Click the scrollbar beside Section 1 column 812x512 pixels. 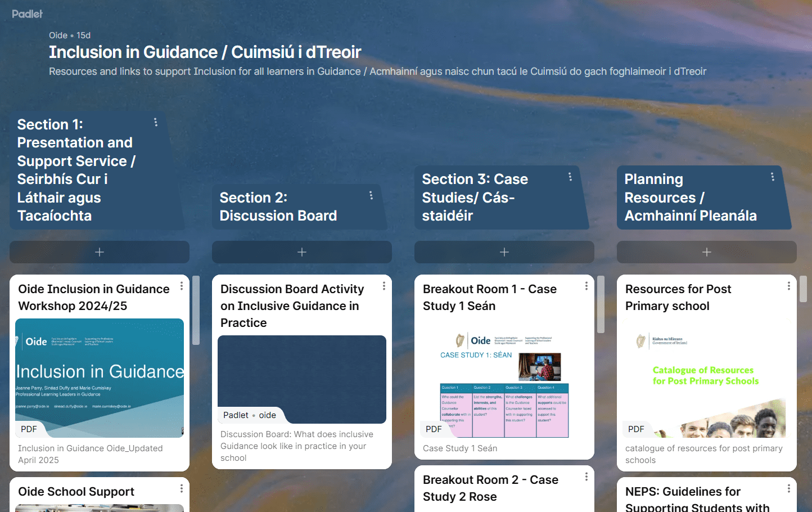tap(196, 309)
